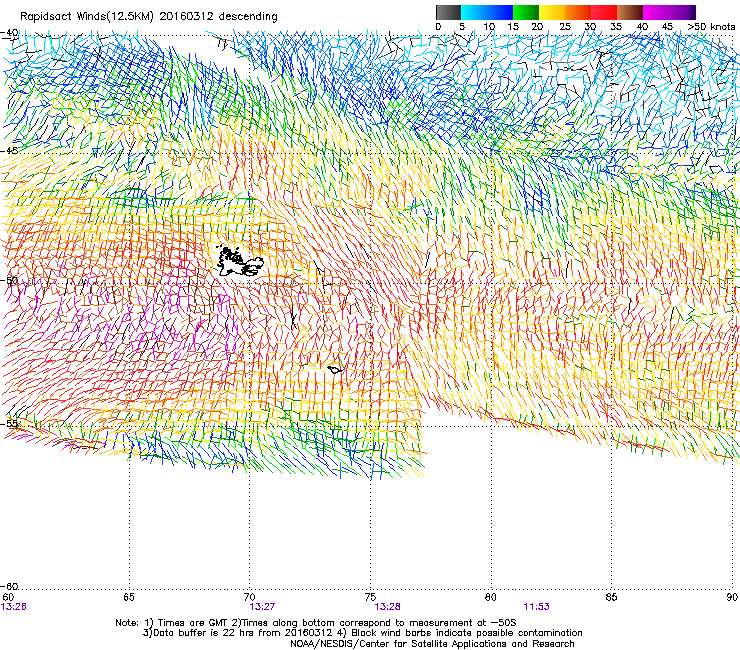Image resolution: width=740 pixels, height=650 pixels.
Task: Click the 13:28 pass time stamp
Action: (x=387, y=607)
